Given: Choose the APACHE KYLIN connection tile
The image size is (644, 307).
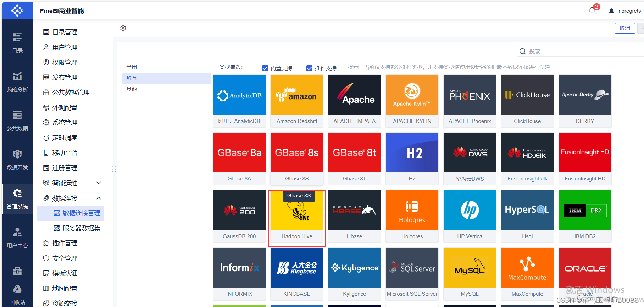Looking at the screenshot, I should (x=412, y=101).
